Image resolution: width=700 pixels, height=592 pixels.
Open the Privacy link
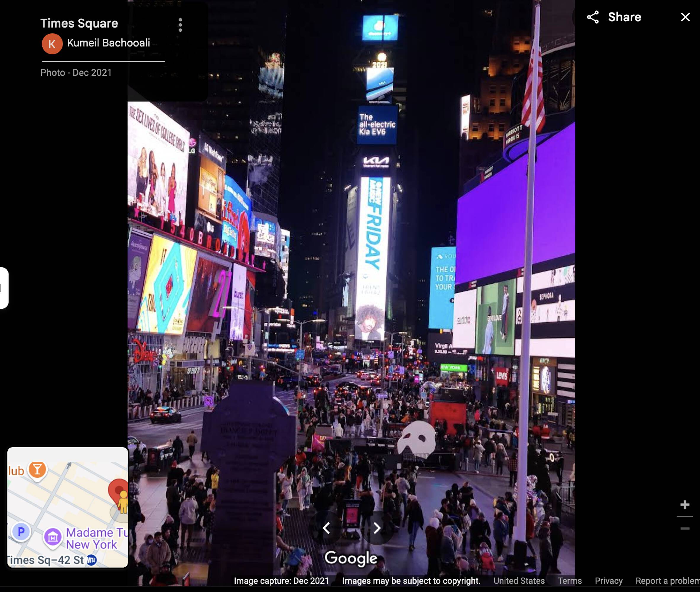[x=608, y=581]
